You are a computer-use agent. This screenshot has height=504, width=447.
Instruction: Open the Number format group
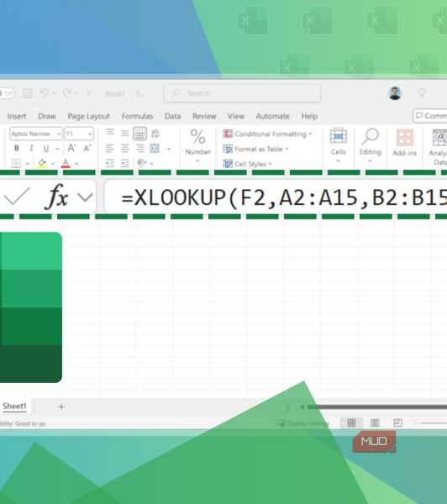coord(197,146)
